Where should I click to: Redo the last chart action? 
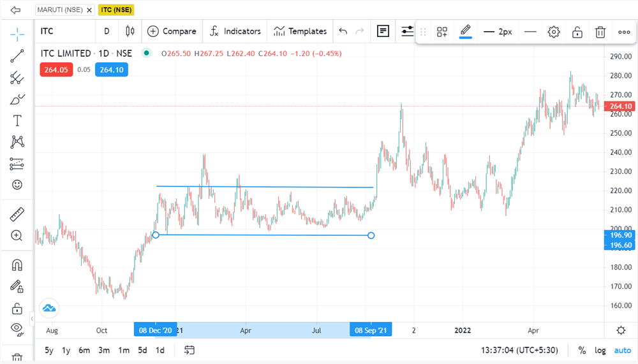click(360, 31)
